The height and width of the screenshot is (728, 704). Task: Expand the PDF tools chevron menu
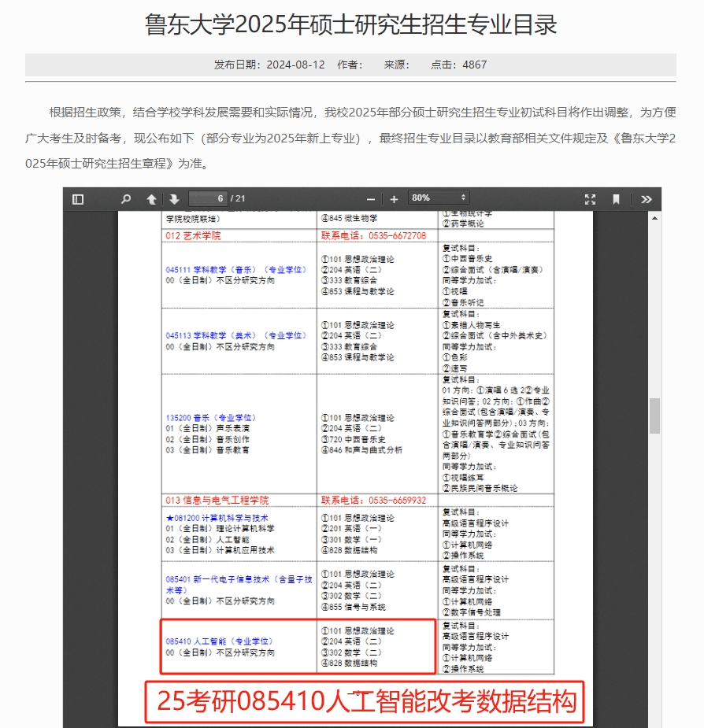[646, 199]
